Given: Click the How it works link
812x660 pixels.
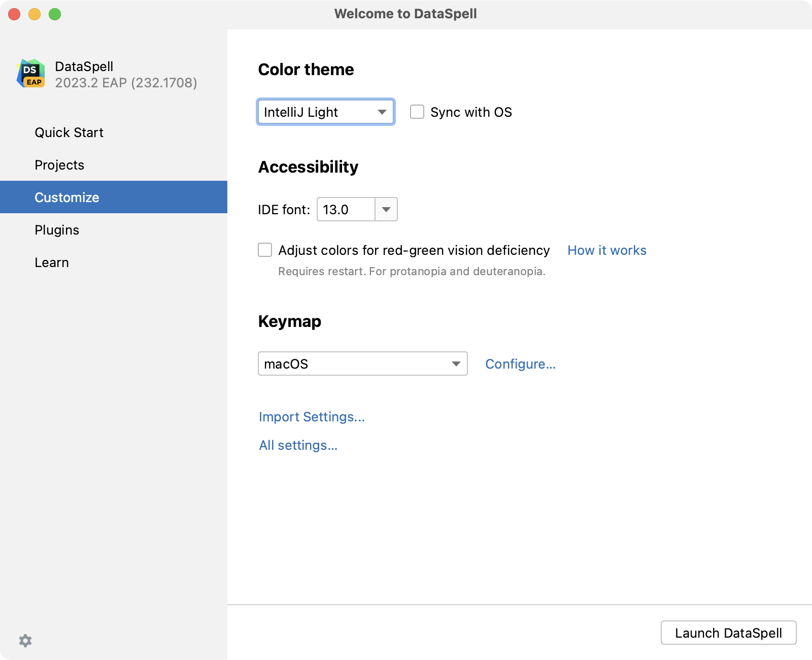Looking at the screenshot, I should tap(607, 250).
